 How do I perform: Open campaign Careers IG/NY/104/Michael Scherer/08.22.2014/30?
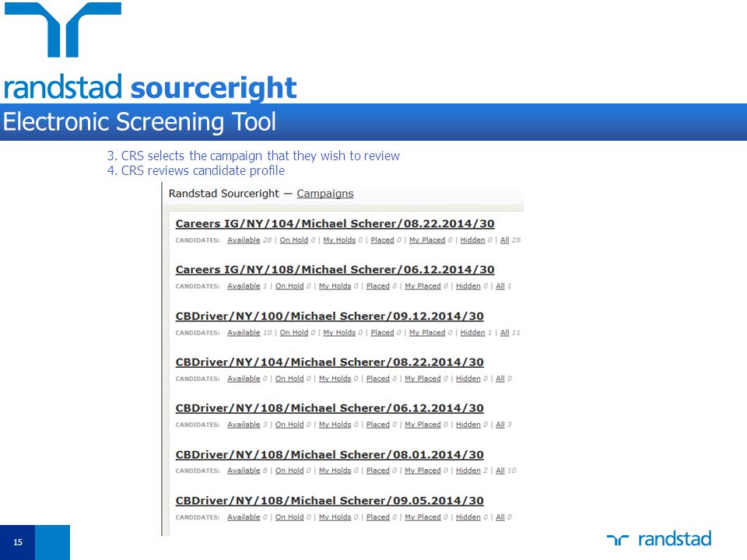coord(335,223)
